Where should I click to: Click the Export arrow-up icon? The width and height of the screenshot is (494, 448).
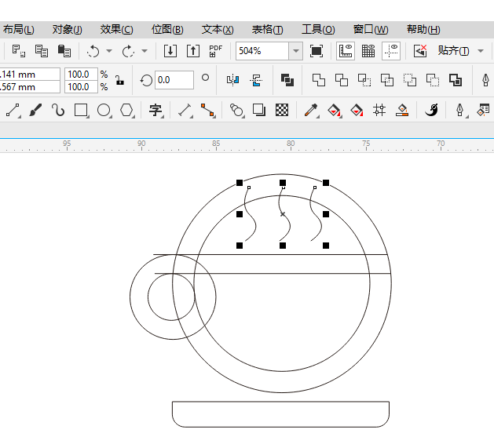click(x=192, y=51)
